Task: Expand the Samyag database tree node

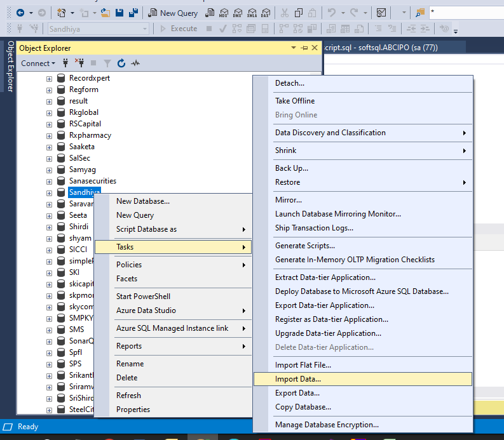Action: [49, 170]
